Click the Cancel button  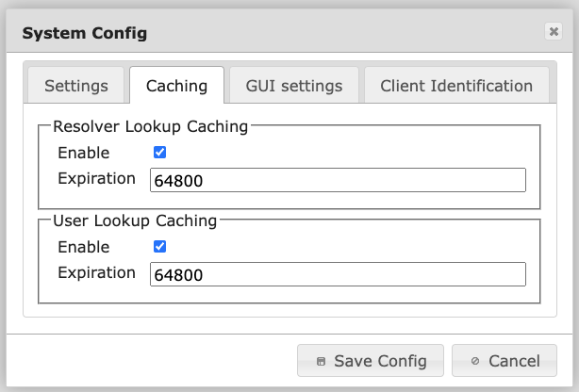(x=503, y=360)
